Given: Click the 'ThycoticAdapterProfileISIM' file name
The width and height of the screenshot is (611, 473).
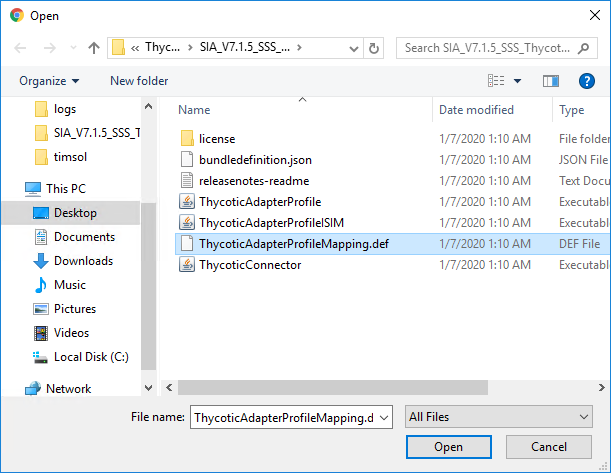Looking at the screenshot, I should coord(272,223).
